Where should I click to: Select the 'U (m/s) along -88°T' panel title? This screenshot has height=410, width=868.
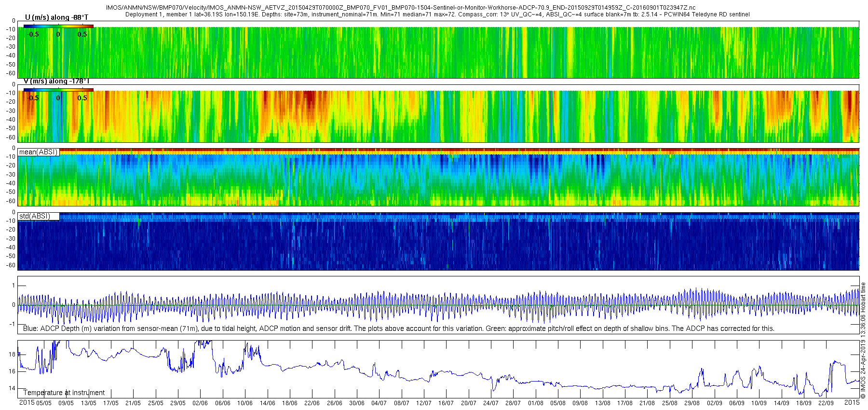point(56,17)
